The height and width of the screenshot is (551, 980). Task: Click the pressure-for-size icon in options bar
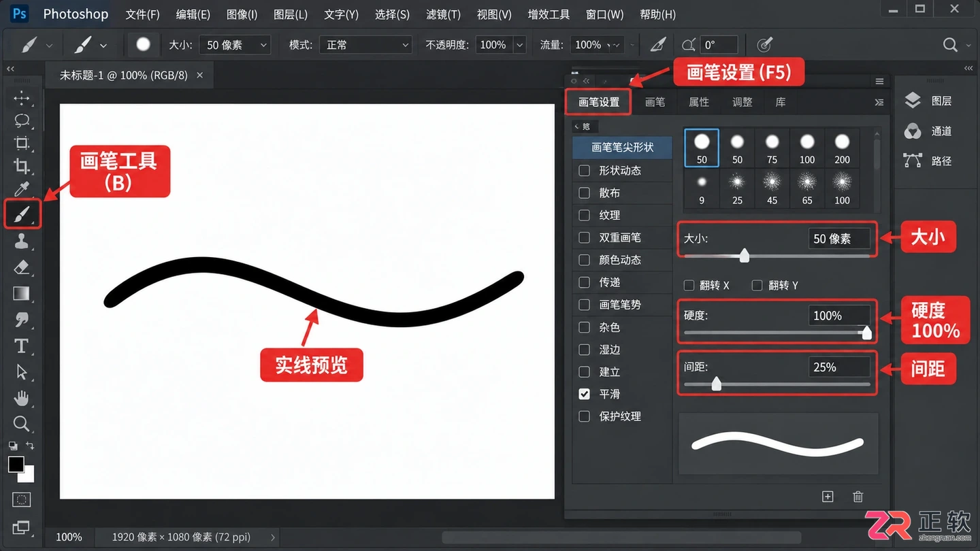[765, 45]
